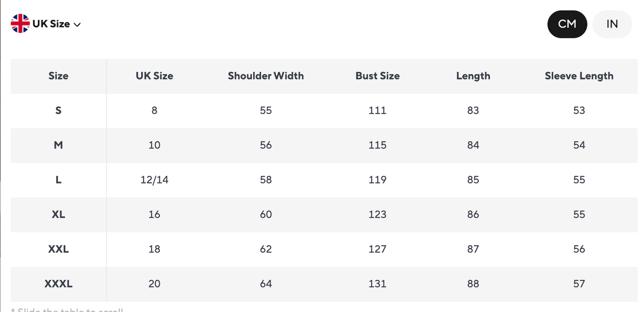Screen dimensions: 644x312
Task: Click the Length column header
Action: click(473, 76)
